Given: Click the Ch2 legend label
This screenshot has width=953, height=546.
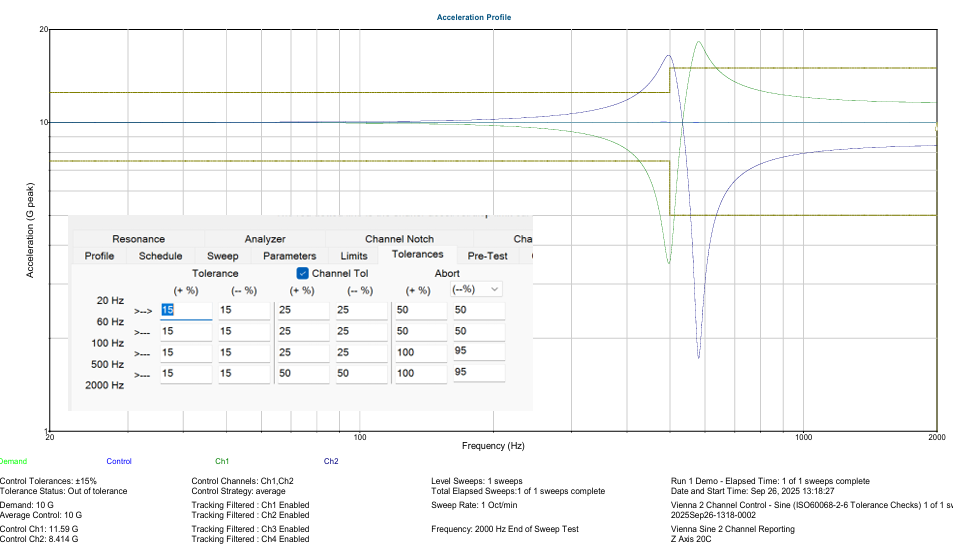Looking at the screenshot, I should tap(331, 461).
